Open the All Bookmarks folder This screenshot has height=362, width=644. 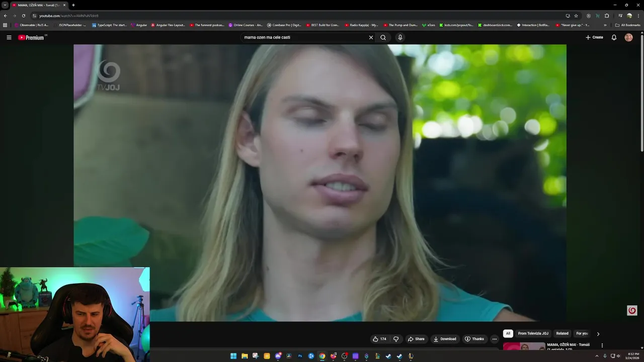(x=627, y=25)
